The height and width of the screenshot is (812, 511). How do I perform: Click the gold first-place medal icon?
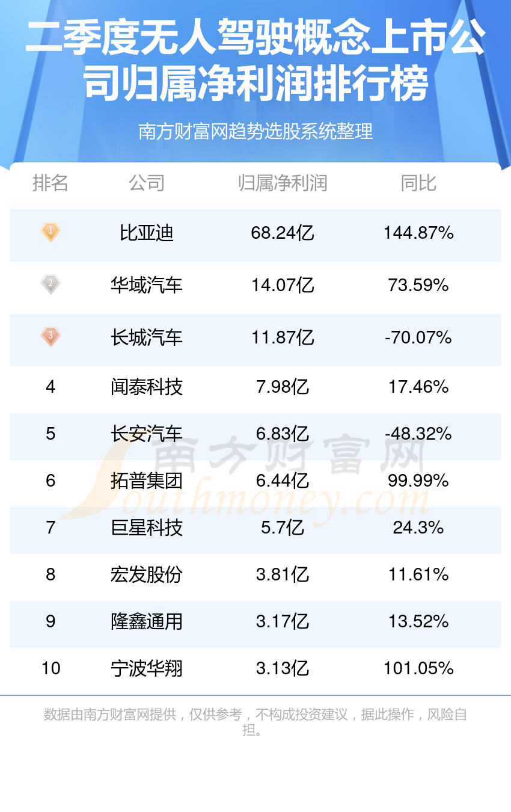pos(50,232)
